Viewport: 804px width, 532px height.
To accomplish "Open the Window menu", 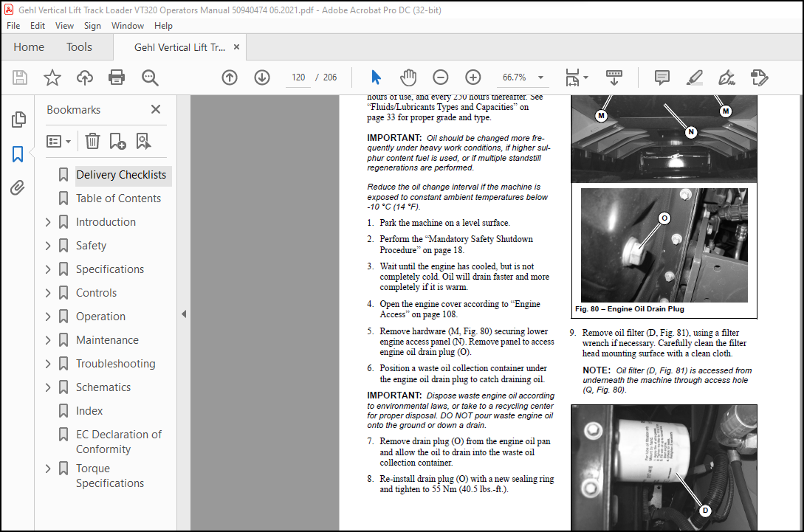I will (128, 26).
